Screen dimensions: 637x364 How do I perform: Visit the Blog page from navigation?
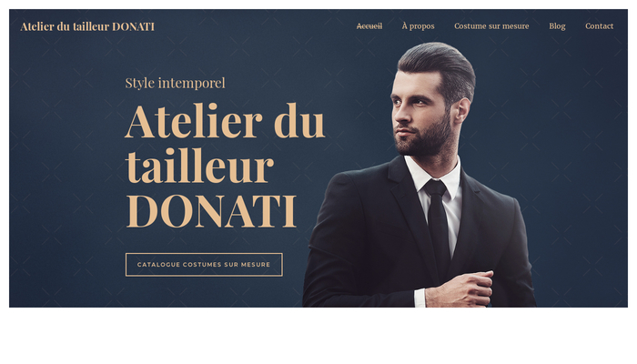(557, 26)
